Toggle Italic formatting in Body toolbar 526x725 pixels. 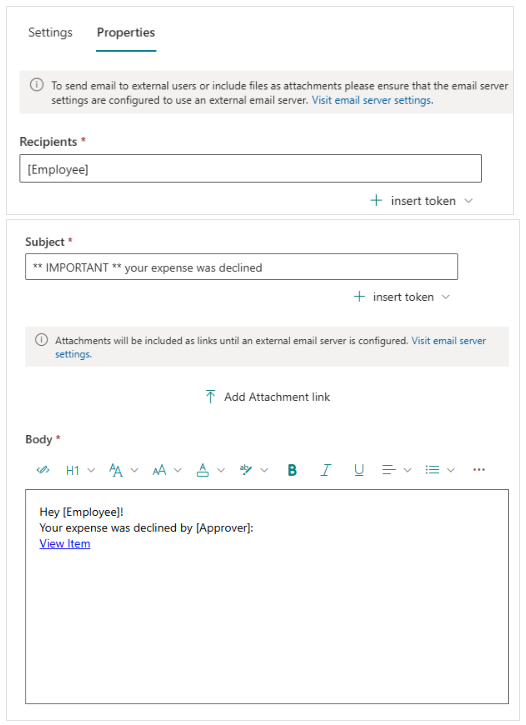326,470
